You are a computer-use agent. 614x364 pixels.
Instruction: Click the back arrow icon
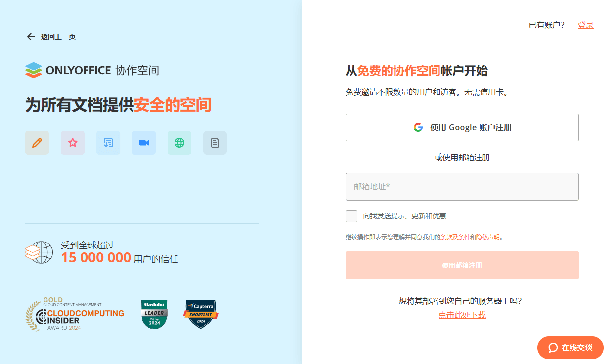31,37
